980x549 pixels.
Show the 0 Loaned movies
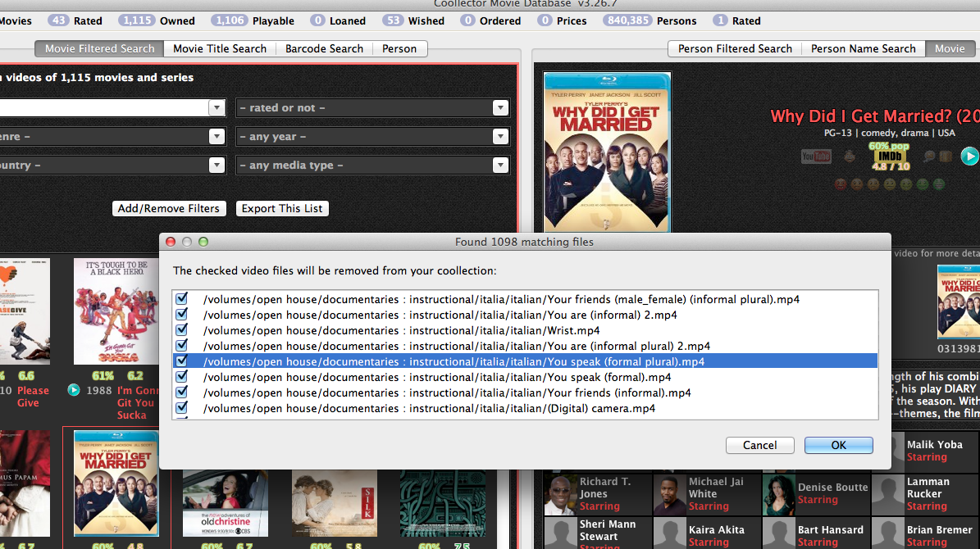pyautogui.click(x=338, y=20)
